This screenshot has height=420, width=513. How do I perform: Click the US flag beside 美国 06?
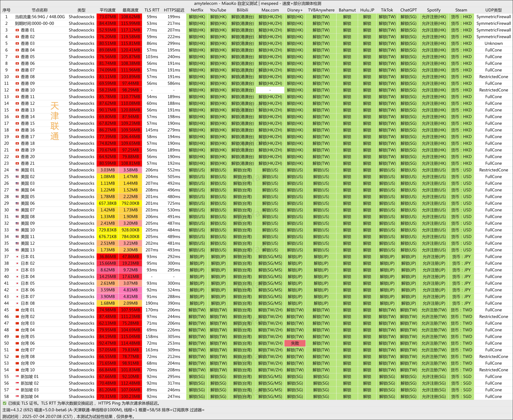pos(17,203)
